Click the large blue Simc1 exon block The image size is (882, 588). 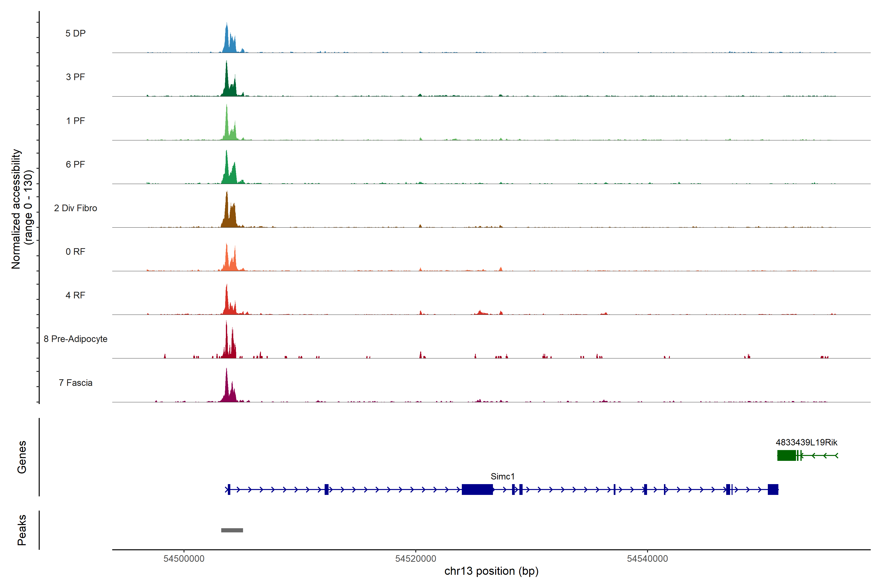pos(477,489)
